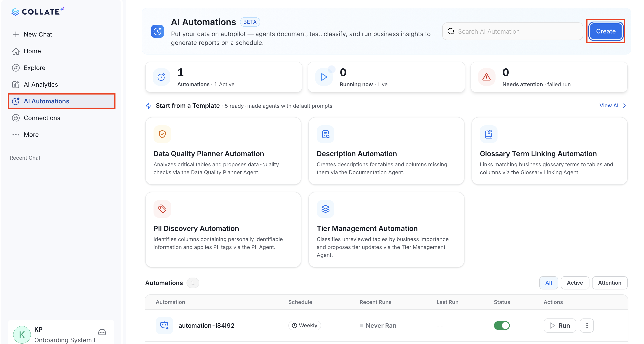
Task: Expand More in the sidebar
Action: click(62, 135)
